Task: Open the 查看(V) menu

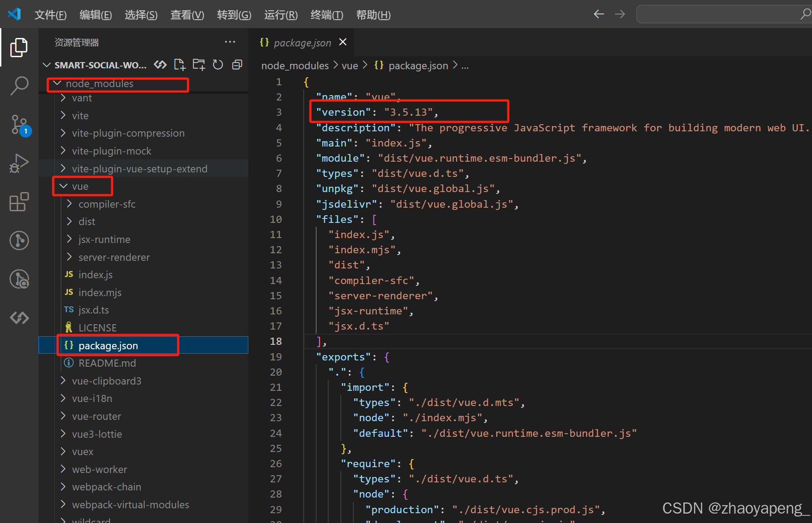Action: click(187, 15)
